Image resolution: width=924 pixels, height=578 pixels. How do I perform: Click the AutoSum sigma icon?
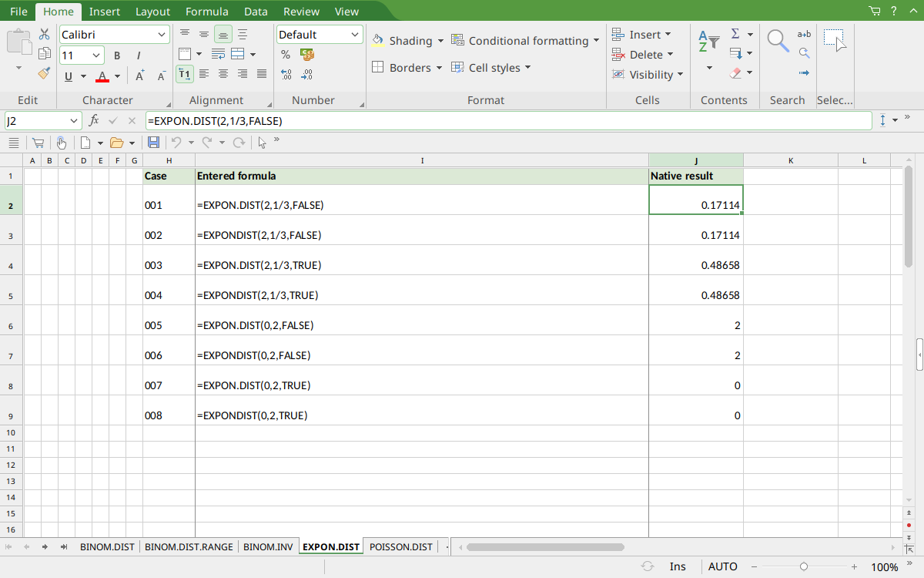click(735, 34)
